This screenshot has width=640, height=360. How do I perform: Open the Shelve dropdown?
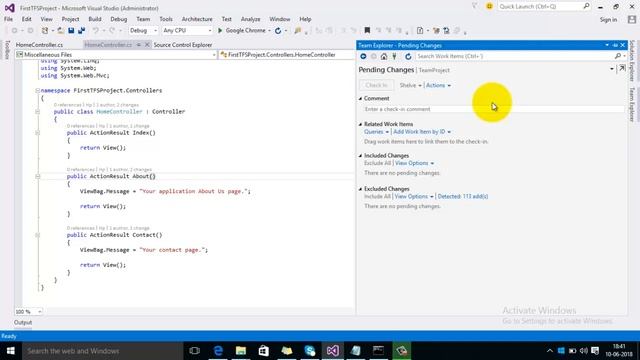[x=410, y=85]
